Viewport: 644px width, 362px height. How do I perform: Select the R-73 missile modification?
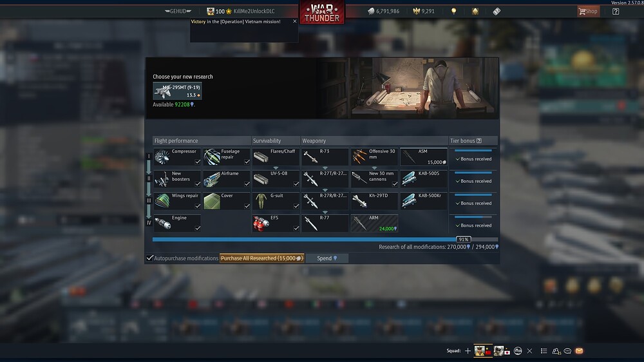[325, 157]
